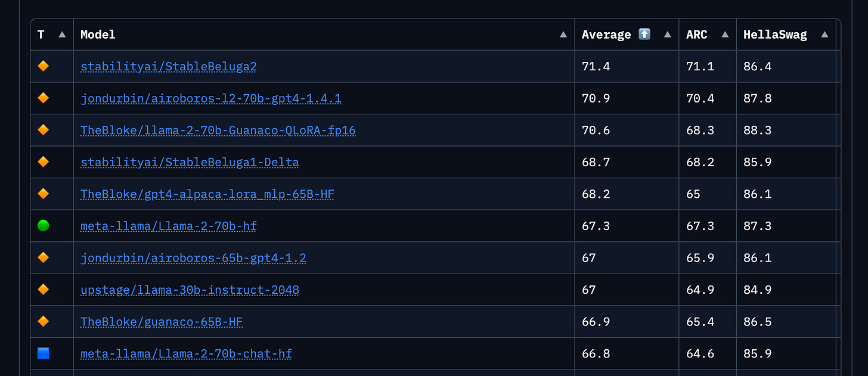Select Average score in the llama-30b-instruct-2048 row

(x=589, y=290)
